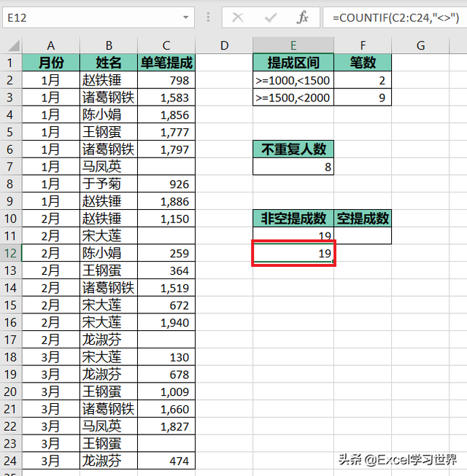Viewport: 467px width, 476px height.
Task: Select cell with value 1,827
Action: click(166, 426)
